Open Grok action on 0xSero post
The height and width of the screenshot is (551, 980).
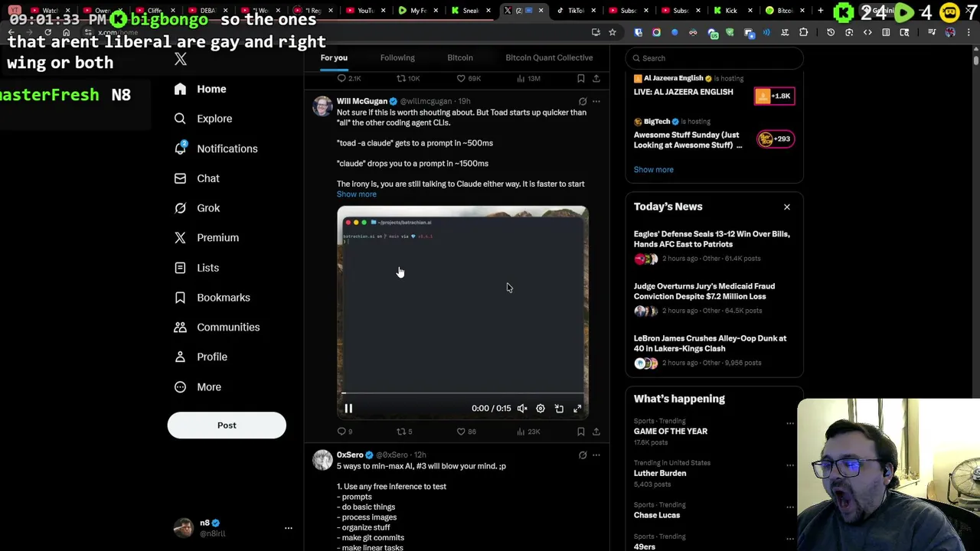[x=583, y=455]
